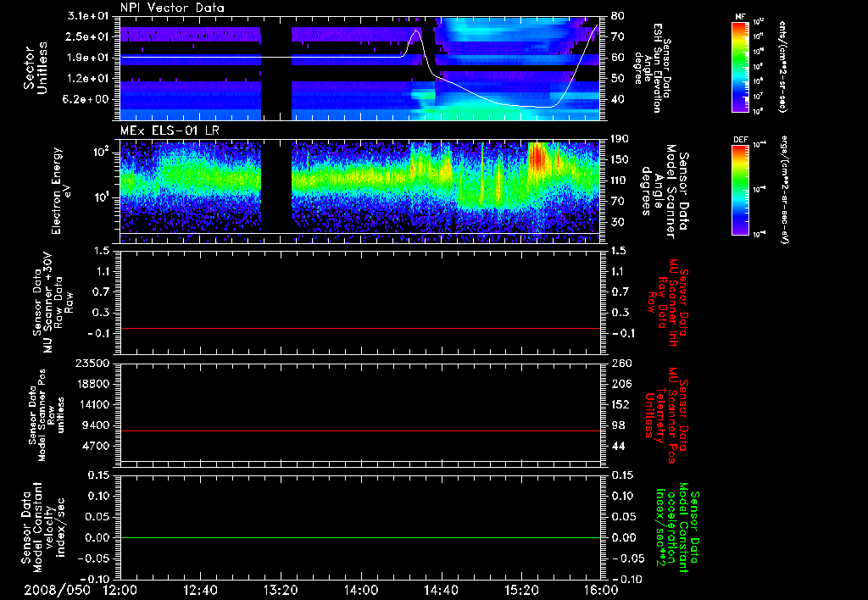The height and width of the screenshot is (600, 868).
Task: Click the DEF energy flux color bar
Action: 740,190
